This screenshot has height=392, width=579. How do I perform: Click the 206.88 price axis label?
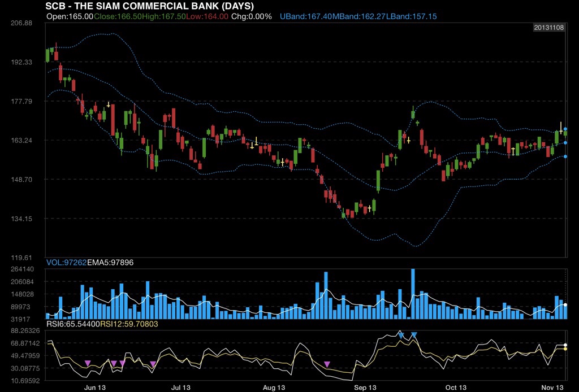pyautogui.click(x=21, y=23)
